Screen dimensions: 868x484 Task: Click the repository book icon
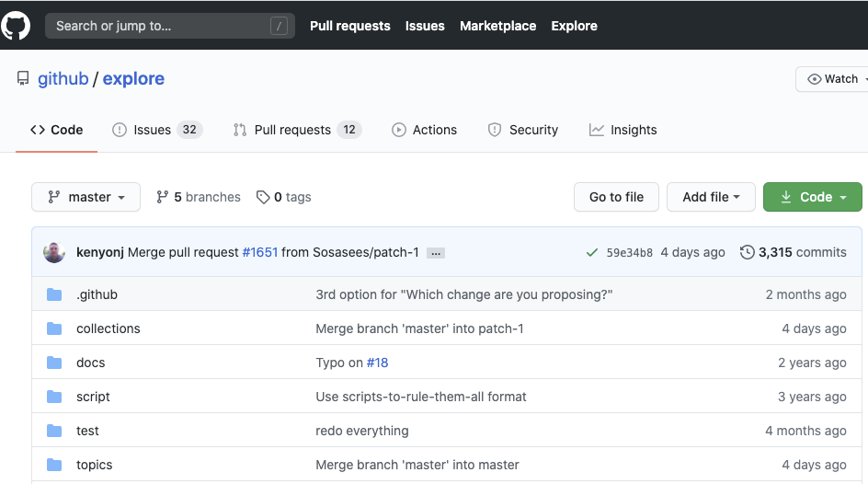tap(23, 79)
